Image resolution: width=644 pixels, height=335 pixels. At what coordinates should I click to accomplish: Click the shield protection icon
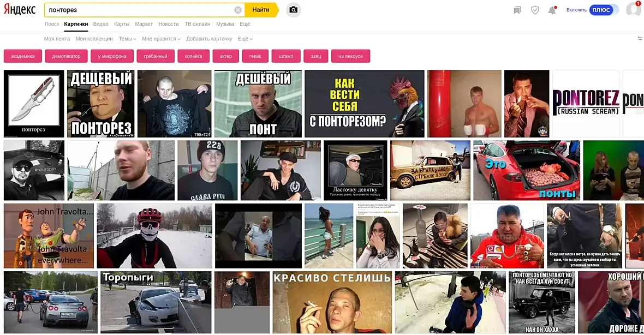[535, 10]
